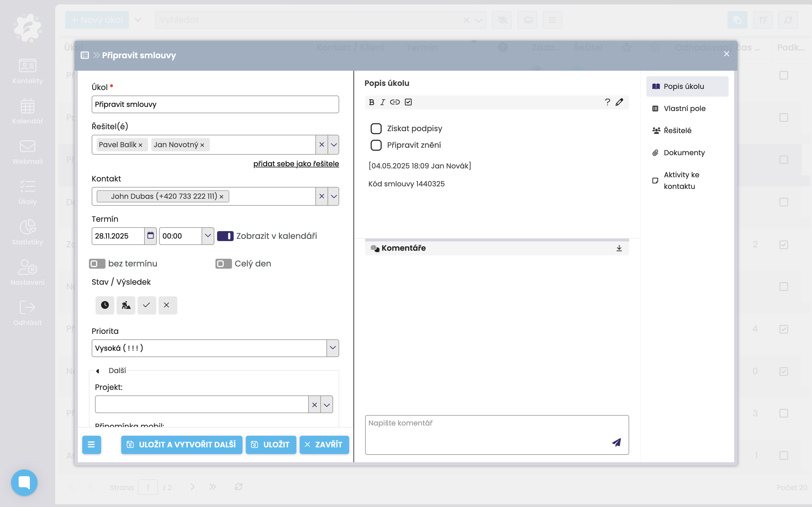
Task: Open the Dokumenty tab
Action: 684,153
